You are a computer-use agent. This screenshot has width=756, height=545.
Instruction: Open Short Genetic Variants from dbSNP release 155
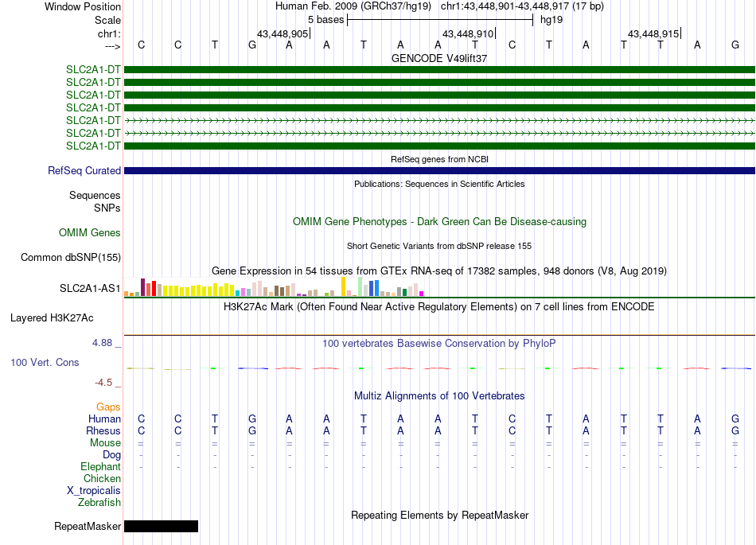(x=439, y=246)
